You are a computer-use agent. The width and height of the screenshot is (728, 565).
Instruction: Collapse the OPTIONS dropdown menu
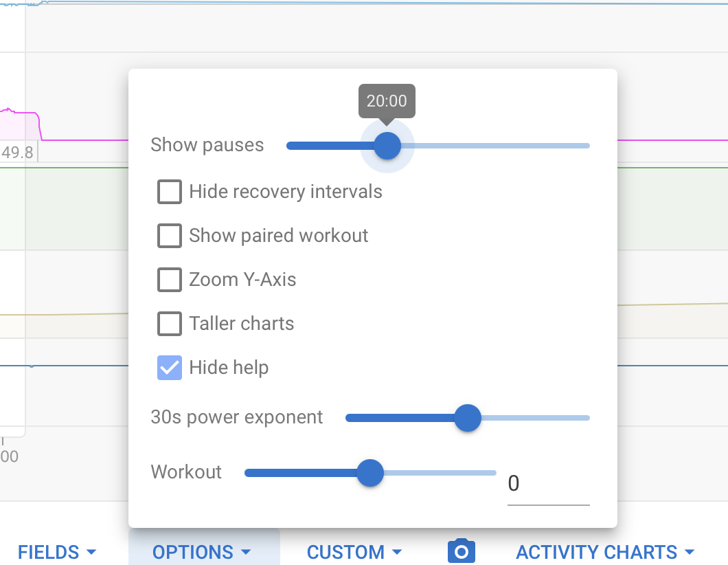[x=203, y=552]
